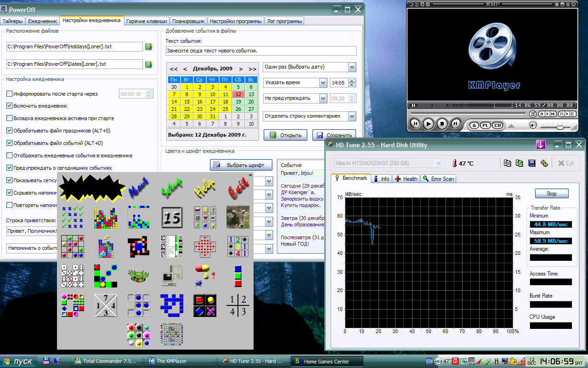The height and width of the screenshot is (368, 588).
Task: Open the dice game icon
Action: 72,276
